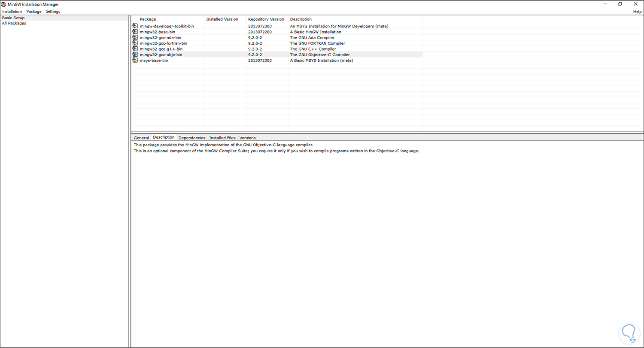Mark the mingw32-gcc-fortran-bin package checkbox
Screen dimensions: 644x348
(135, 43)
